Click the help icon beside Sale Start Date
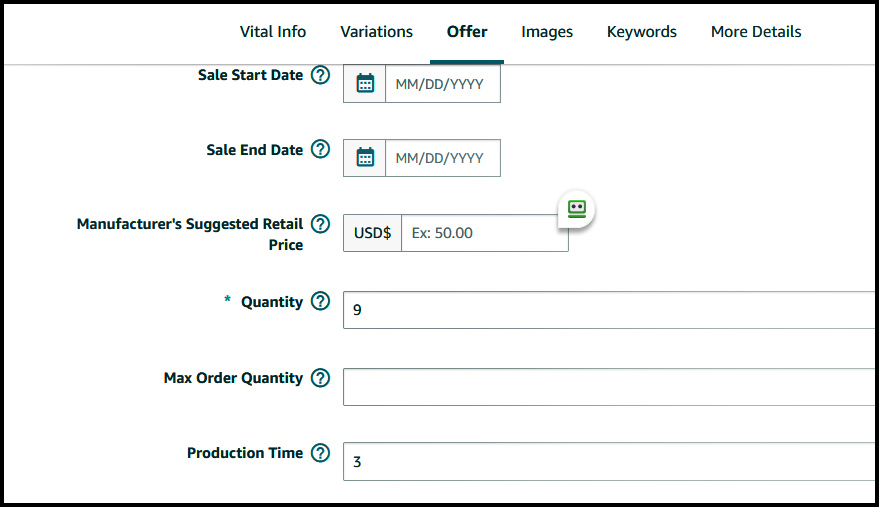This screenshot has height=507, width=879. (x=321, y=75)
